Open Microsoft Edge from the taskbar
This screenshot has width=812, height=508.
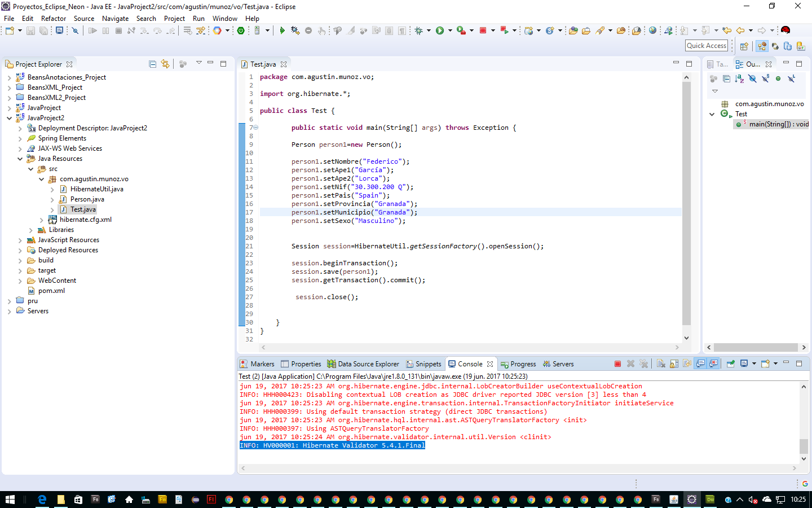(x=42, y=499)
